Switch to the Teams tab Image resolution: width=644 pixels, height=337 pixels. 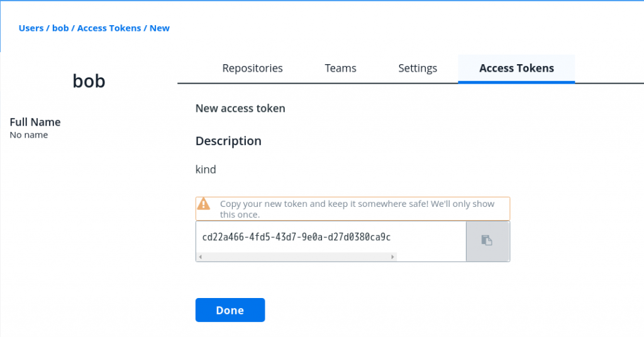340,68
